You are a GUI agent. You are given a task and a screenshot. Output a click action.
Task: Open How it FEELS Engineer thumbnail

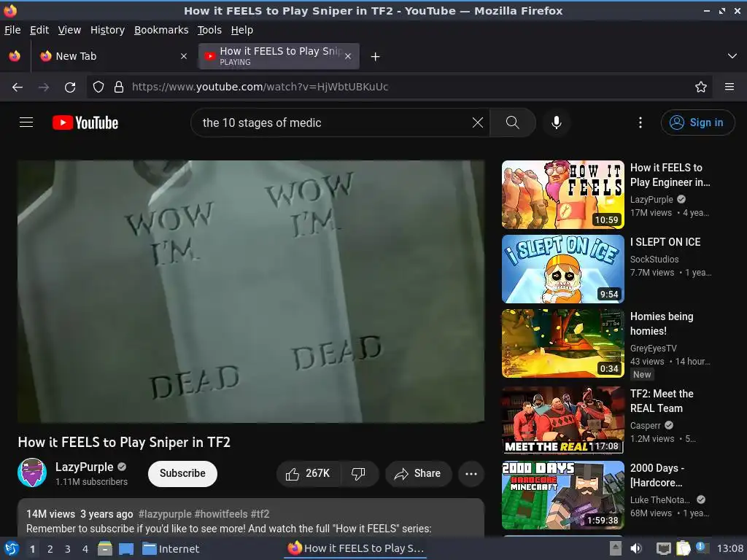[563, 195]
